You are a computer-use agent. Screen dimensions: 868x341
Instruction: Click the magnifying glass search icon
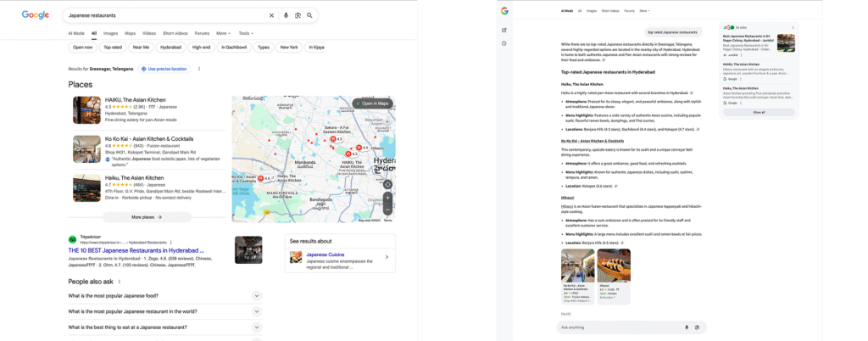pos(309,15)
